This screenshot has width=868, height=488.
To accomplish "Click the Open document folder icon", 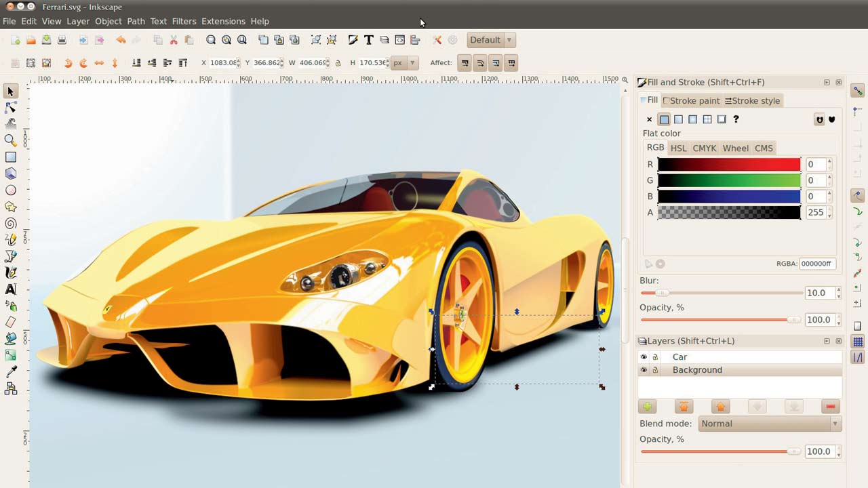I will [x=31, y=40].
